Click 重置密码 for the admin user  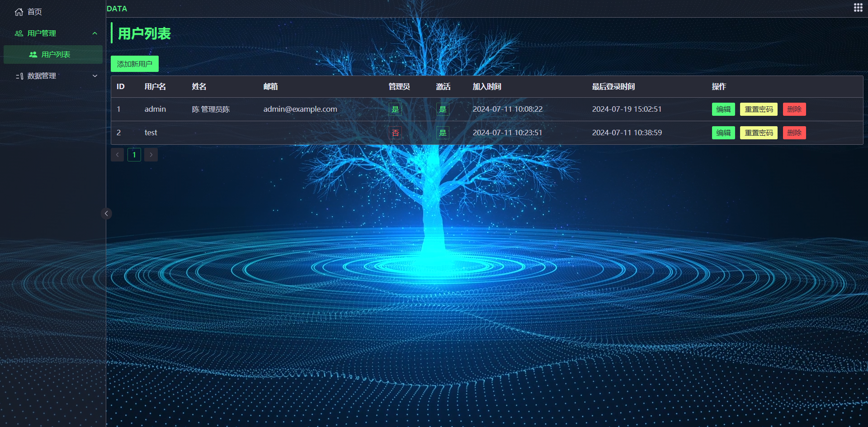[759, 109]
